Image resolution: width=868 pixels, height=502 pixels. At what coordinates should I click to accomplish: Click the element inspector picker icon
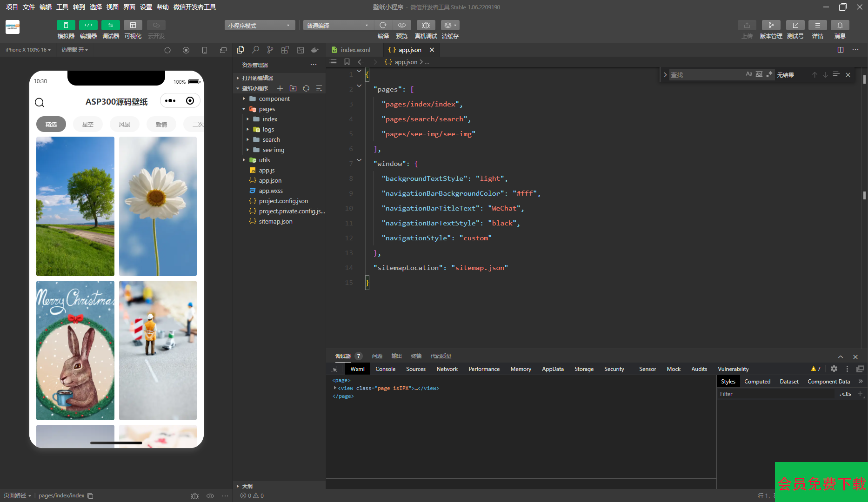pyautogui.click(x=334, y=369)
